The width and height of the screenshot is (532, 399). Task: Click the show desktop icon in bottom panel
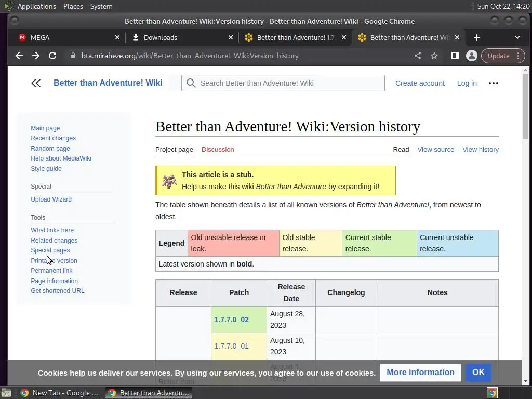[x=6, y=393]
